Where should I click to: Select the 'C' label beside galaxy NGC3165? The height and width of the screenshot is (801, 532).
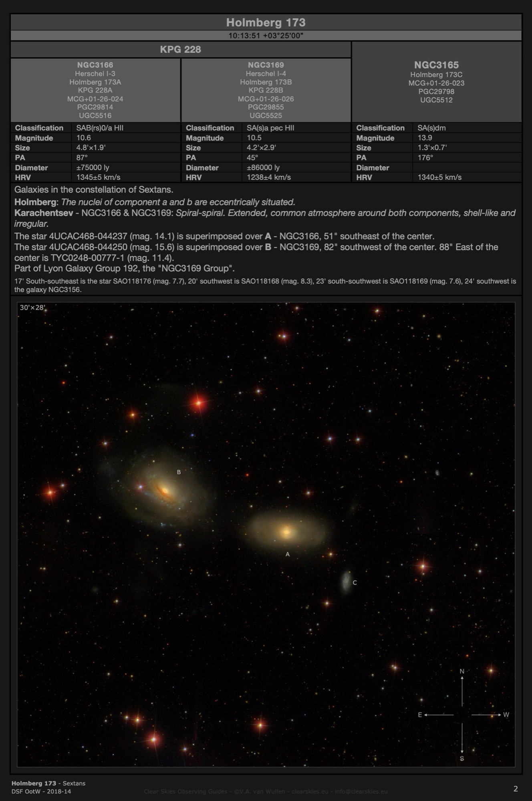pyautogui.click(x=355, y=583)
